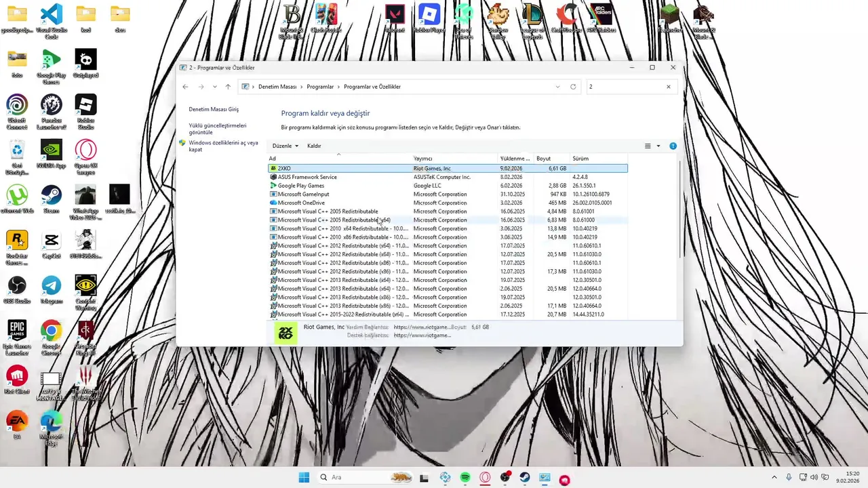
Task: Open Visual Studio Code desktop shortcut
Action: [x=52, y=21]
